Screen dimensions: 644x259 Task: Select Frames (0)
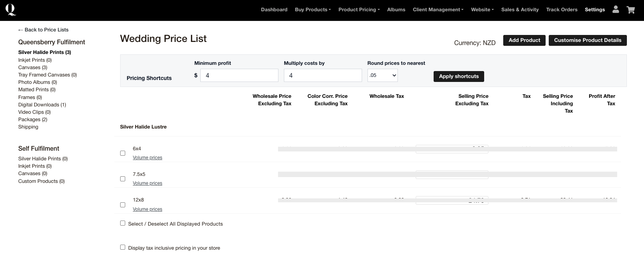pos(30,97)
